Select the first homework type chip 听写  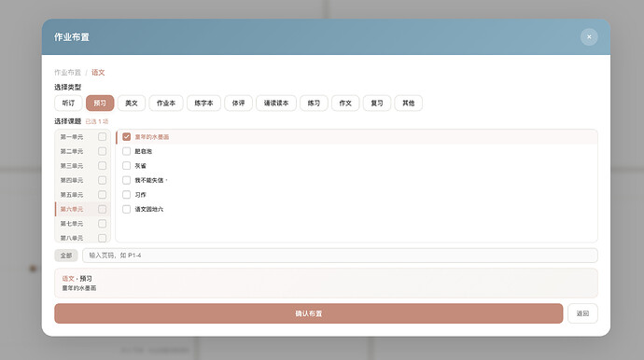(68, 103)
